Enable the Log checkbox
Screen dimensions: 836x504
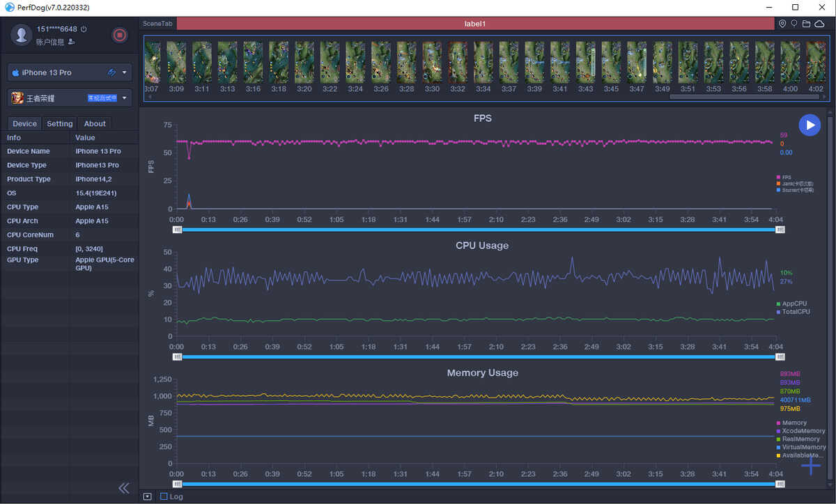164,496
